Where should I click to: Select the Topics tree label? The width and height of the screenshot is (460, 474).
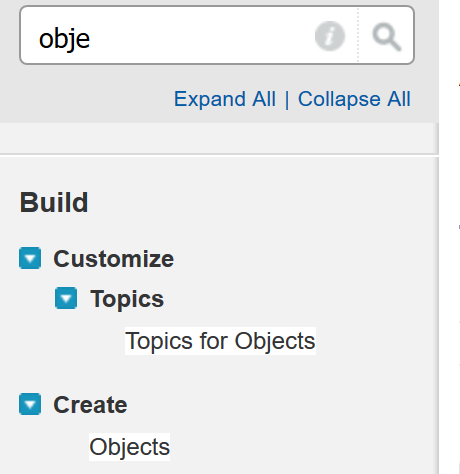(x=127, y=299)
